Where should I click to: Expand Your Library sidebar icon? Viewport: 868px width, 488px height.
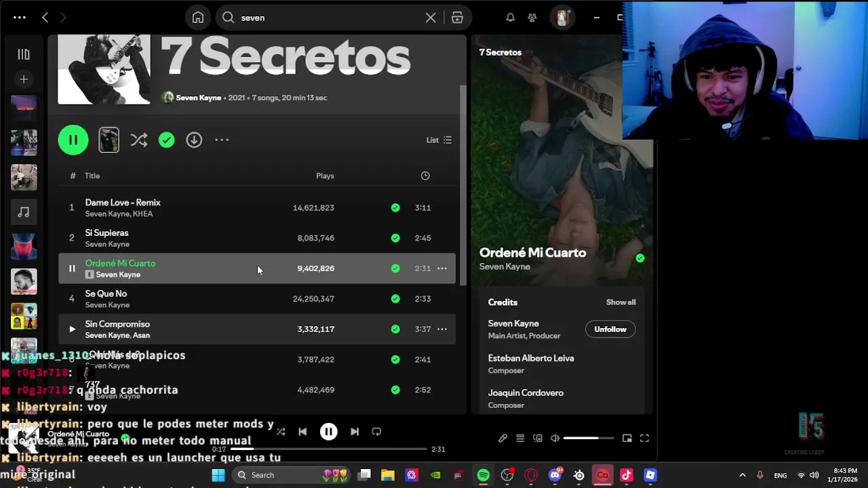pos(24,54)
